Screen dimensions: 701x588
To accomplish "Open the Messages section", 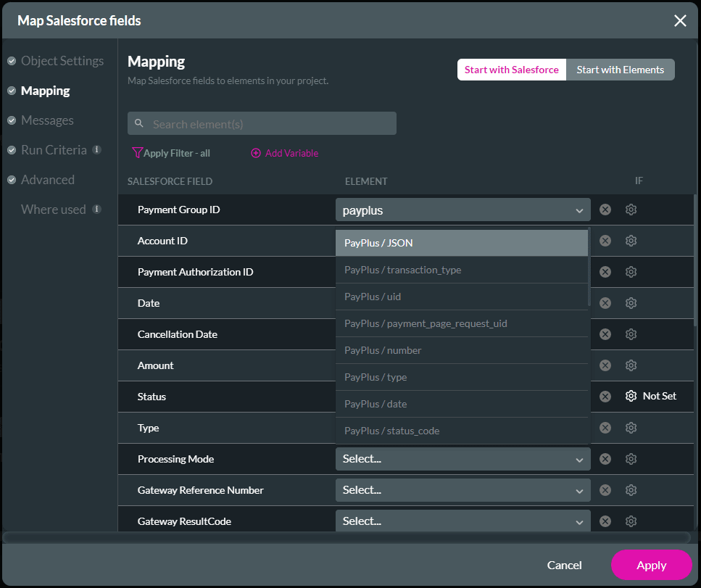I will click(47, 120).
